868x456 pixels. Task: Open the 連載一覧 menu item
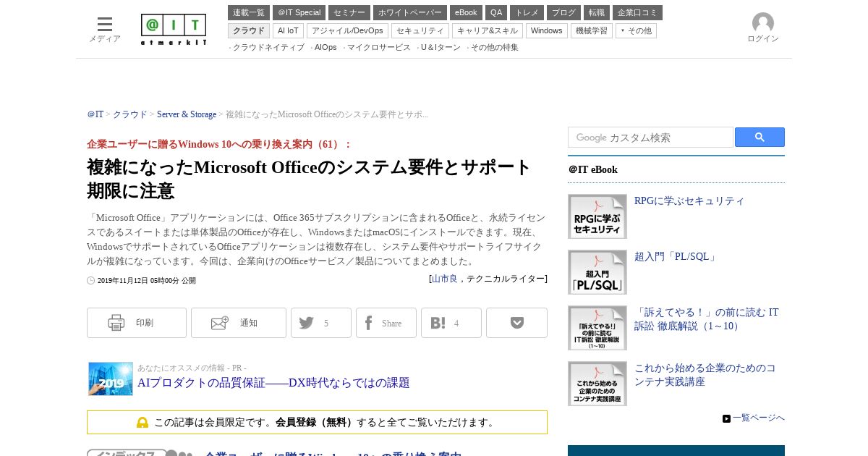(x=249, y=12)
